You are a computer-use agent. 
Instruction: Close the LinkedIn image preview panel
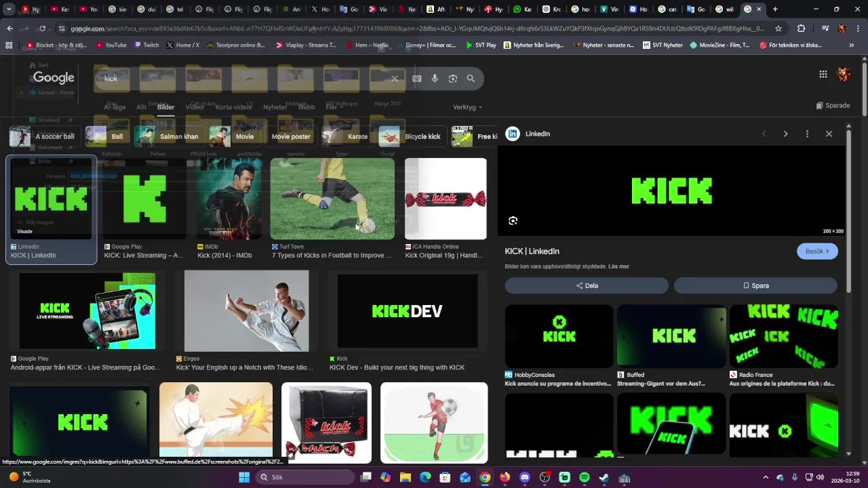click(829, 134)
